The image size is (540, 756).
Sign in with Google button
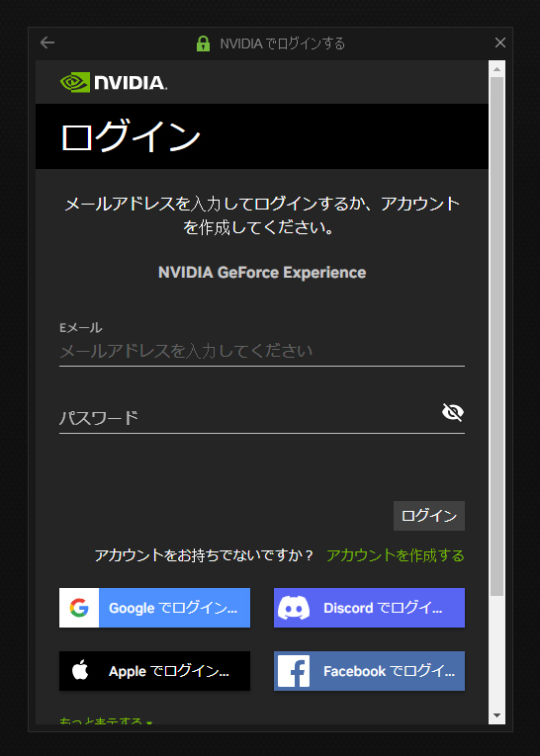(154, 608)
